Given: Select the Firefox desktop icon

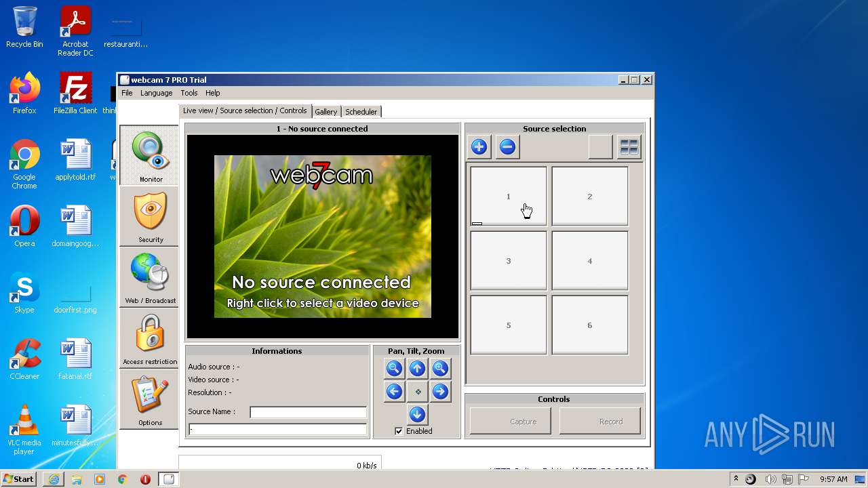Looking at the screenshot, I should pyautogui.click(x=24, y=94).
